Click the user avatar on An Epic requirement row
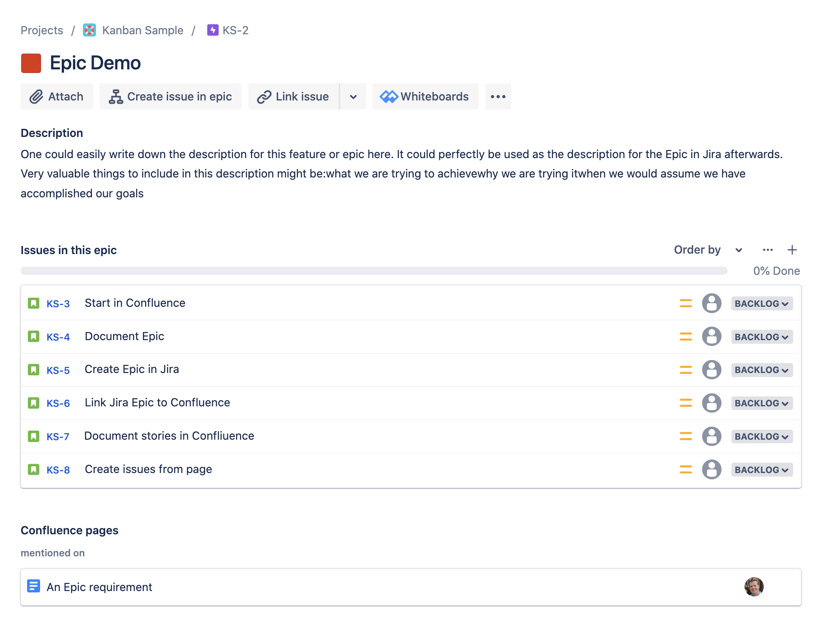Screen dimensions: 840x628 [x=753, y=587]
